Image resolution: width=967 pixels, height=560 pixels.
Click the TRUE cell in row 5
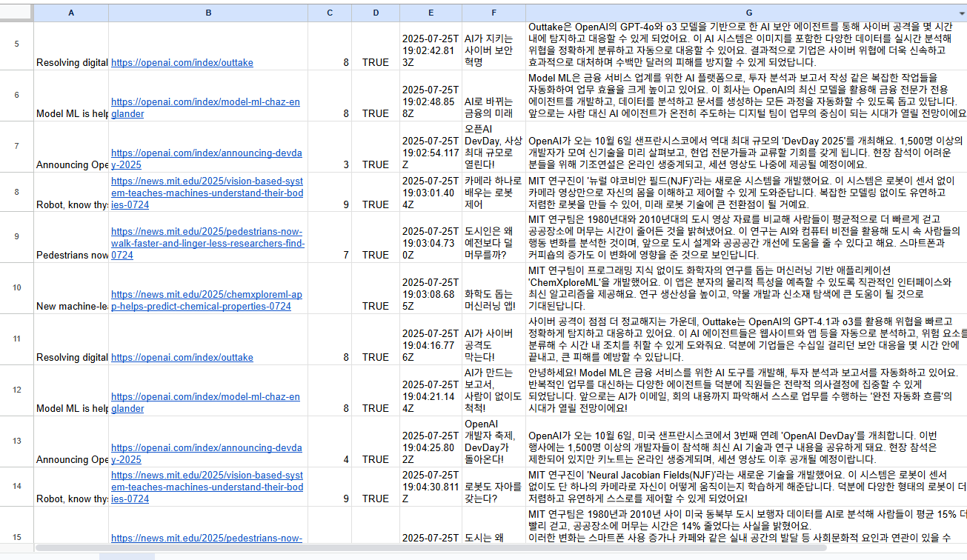[376, 46]
